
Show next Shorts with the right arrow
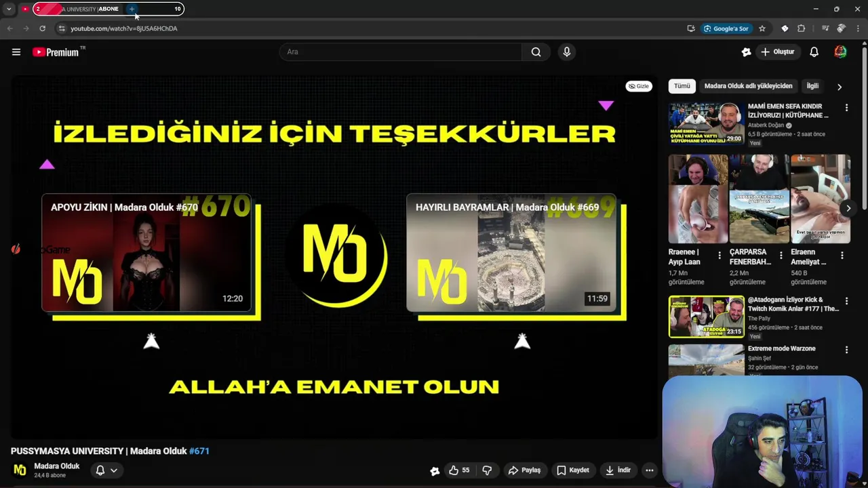tap(848, 208)
